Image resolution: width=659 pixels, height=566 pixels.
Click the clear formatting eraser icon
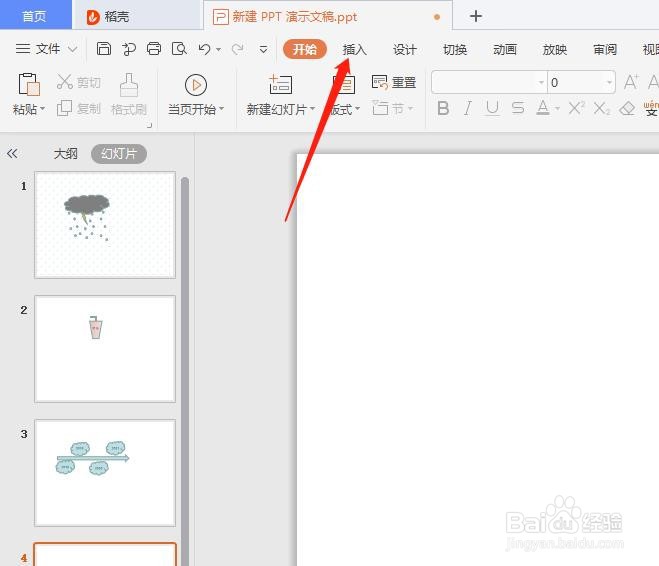tap(627, 108)
